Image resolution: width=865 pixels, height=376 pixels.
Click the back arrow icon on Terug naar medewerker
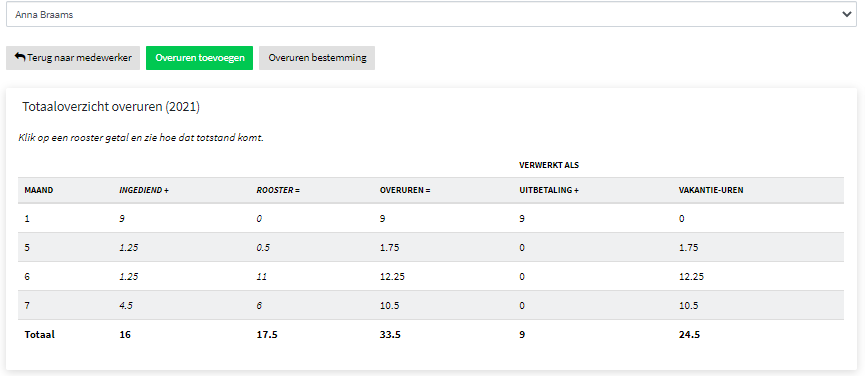pyautogui.click(x=20, y=57)
